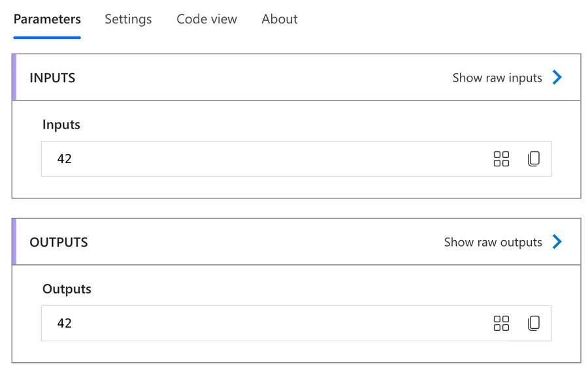Click the purple accent bar on OUTPUTS header
The width and height of the screenshot is (588, 370).
click(14, 242)
